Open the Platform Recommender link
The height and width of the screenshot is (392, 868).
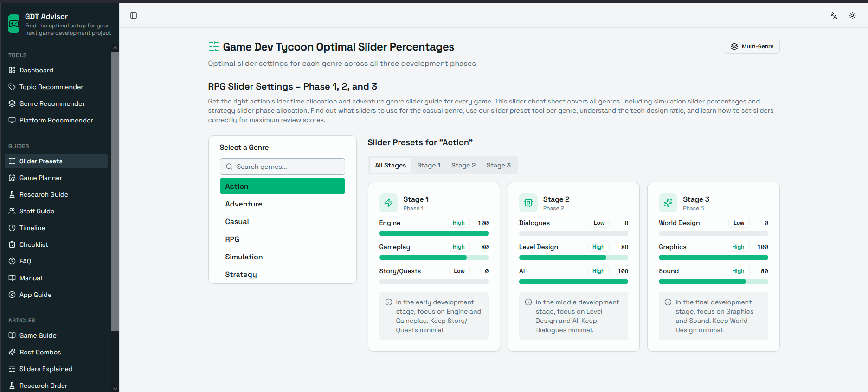tap(56, 120)
